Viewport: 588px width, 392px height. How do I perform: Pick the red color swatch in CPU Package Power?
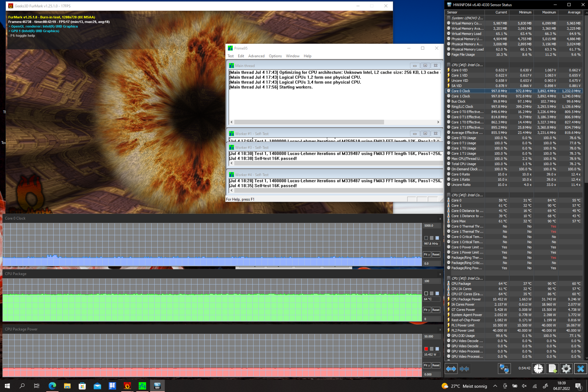coord(426,349)
